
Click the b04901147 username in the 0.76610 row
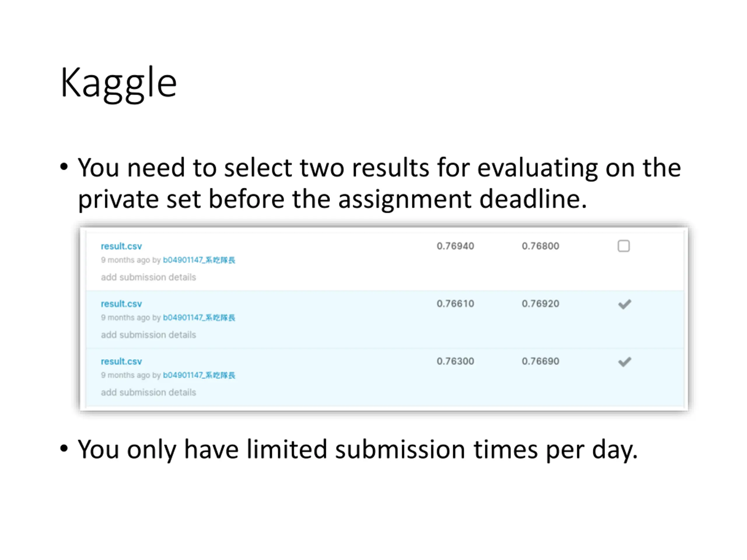199,318
